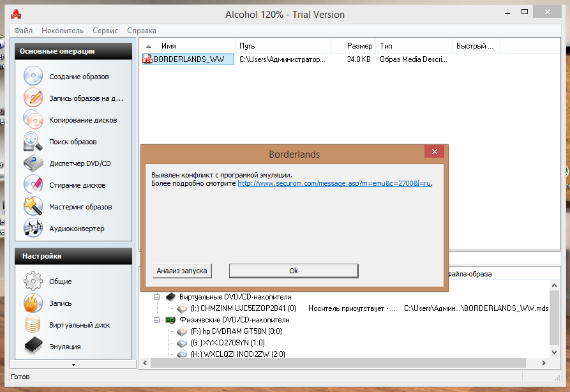Open the Аудиоконвертер music notes icon
570x392 pixels.
33,228
